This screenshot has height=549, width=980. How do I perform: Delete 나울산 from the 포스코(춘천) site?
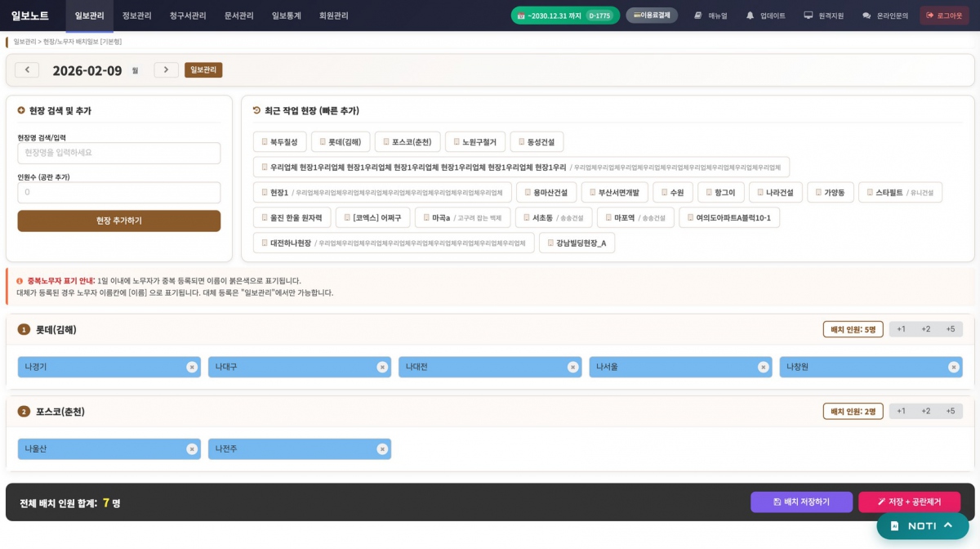pos(191,449)
